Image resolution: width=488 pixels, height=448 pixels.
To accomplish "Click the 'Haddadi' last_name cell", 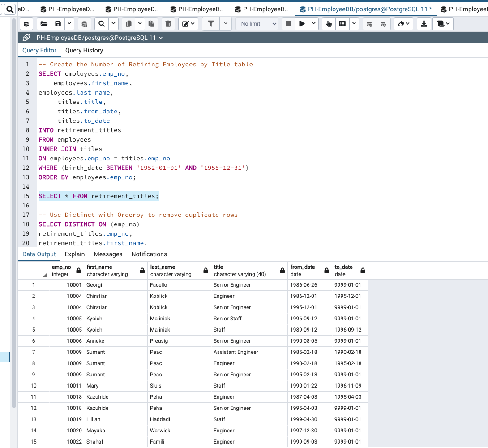I will 179,419.
